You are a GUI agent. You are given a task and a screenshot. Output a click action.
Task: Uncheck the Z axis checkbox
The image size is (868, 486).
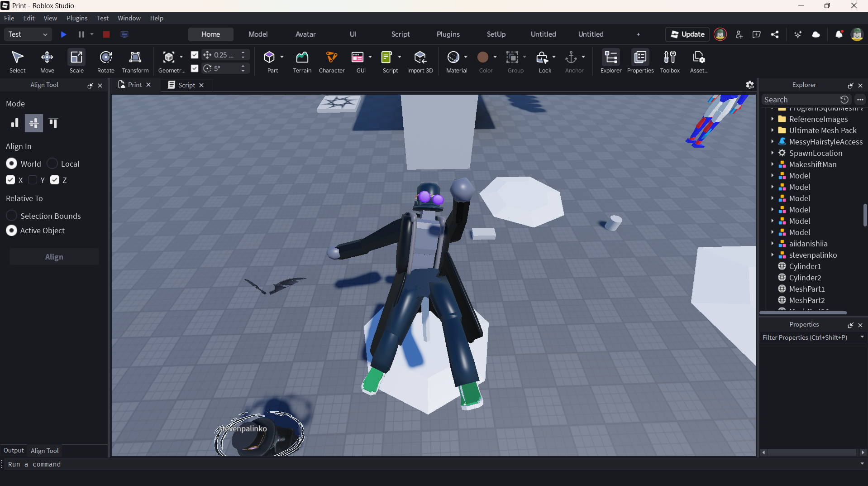tap(55, 180)
